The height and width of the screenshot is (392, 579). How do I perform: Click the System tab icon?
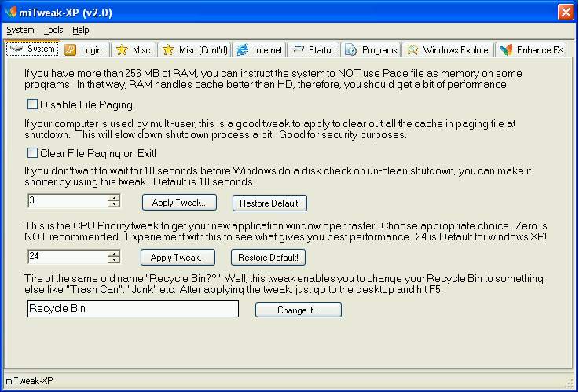click(16, 49)
